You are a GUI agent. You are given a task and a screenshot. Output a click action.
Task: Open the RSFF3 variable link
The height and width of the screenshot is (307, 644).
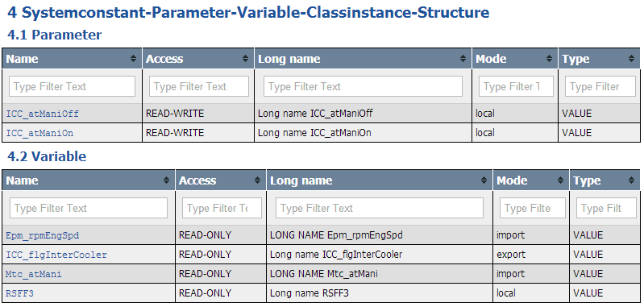point(19,293)
